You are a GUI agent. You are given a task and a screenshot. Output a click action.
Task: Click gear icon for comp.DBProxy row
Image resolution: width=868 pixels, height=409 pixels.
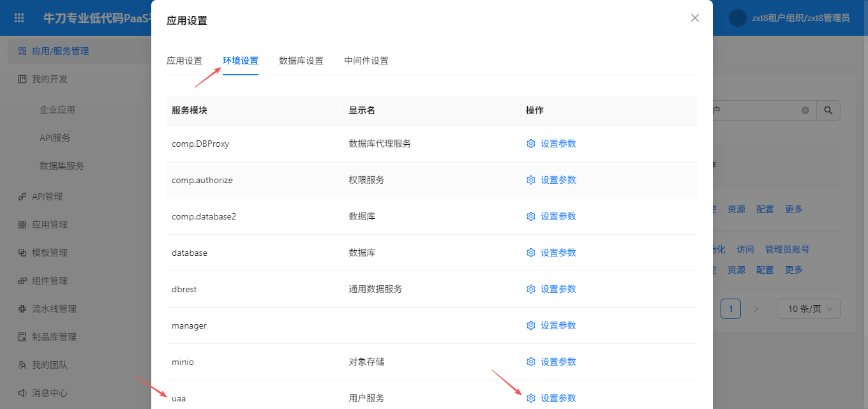click(530, 144)
